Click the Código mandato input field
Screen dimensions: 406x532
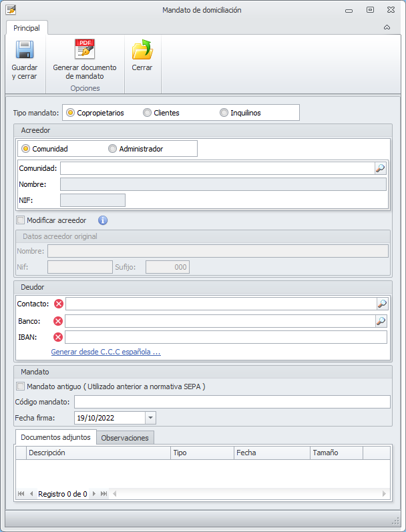tap(232, 402)
